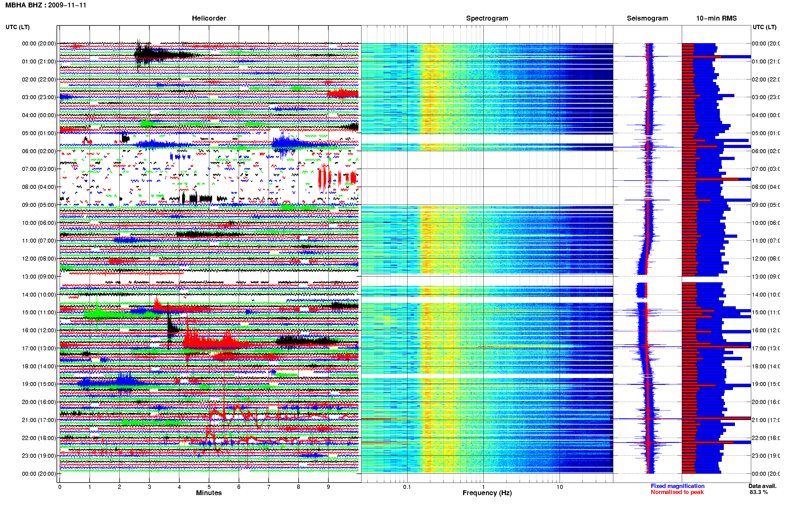812x508 pixels.
Task: Click the 15:00 (11:00) label on left time axis
Action: click(39, 313)
